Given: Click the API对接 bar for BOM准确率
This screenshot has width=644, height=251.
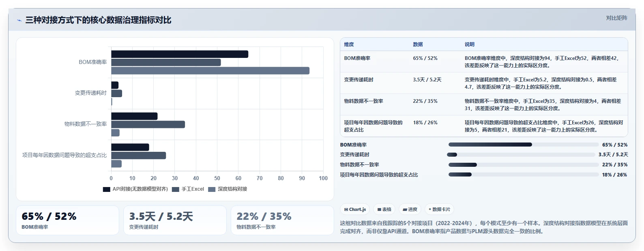Looking at the screenshot, I should tap(180, 54).
